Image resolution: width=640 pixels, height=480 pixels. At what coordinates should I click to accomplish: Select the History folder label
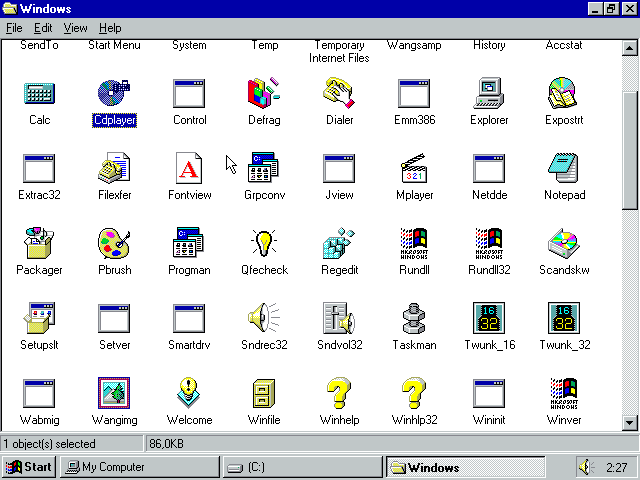click(x=489, y=45)
